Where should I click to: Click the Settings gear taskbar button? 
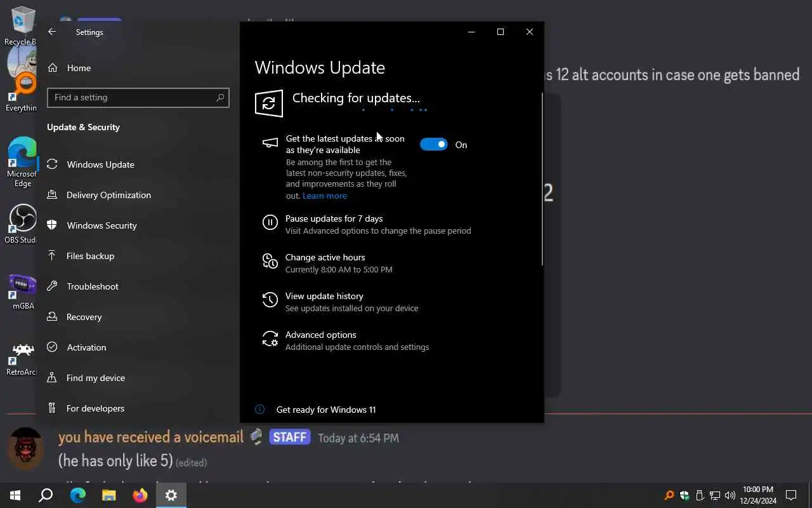click(x=171, y=495)
